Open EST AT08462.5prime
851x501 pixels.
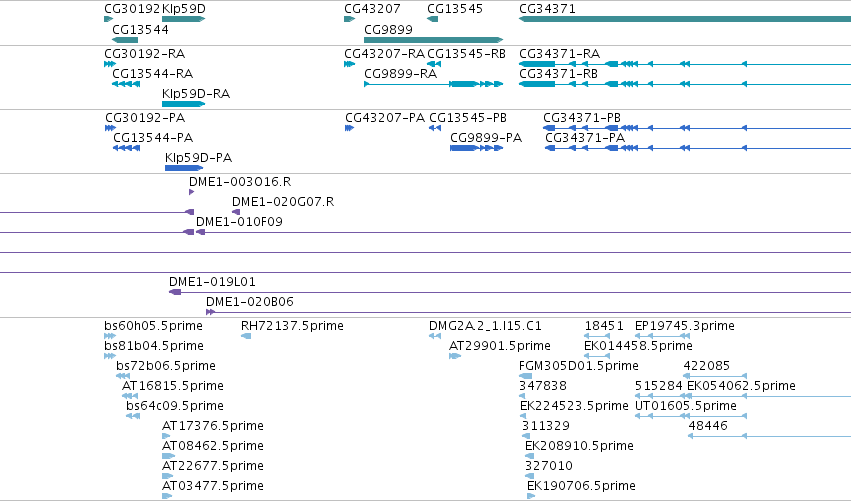169,456
